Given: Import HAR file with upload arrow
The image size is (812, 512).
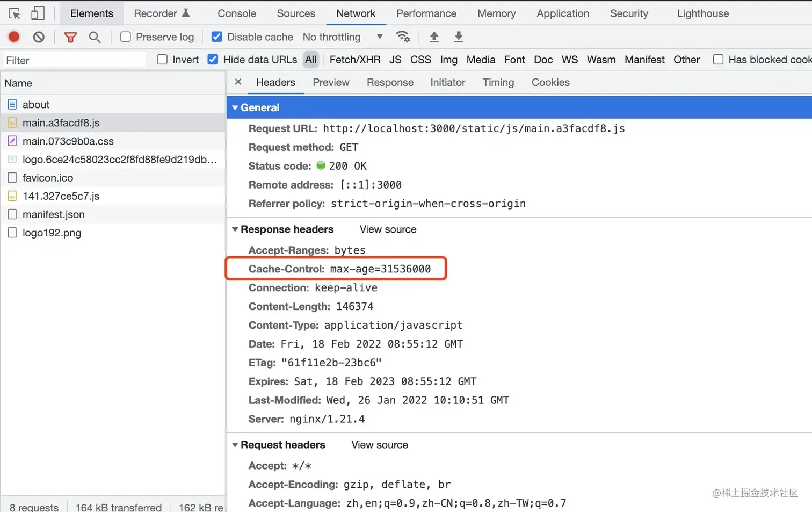Looking at the screenshot, I should (x=434, y=37).
